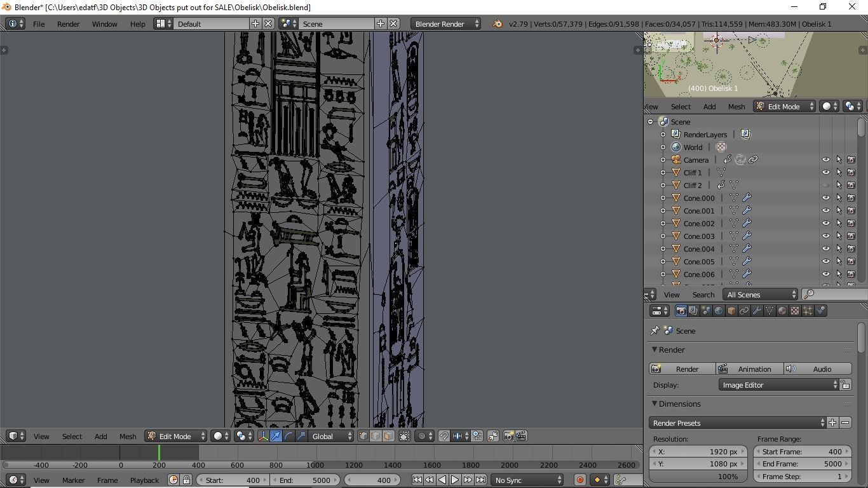This screenshot has width=868, height=488.
Task: Open the Global orientation dropdown
Action: pyautogui.click(x=331, y=436)
